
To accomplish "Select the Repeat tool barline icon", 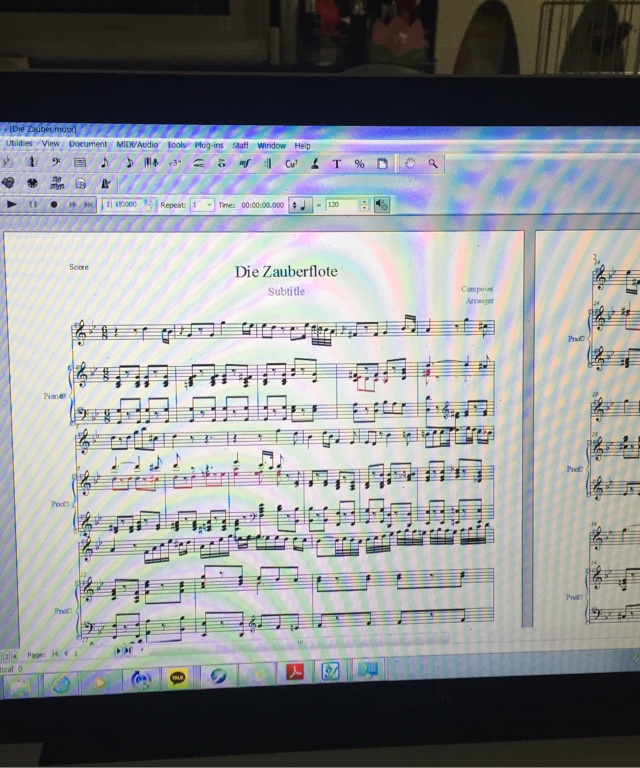I will 268,164.
